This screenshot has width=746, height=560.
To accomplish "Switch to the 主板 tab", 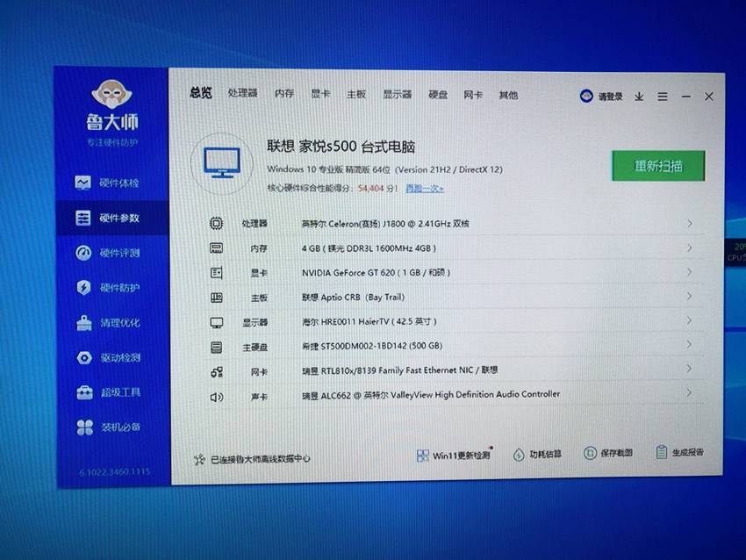I will (x=356, y=94).
